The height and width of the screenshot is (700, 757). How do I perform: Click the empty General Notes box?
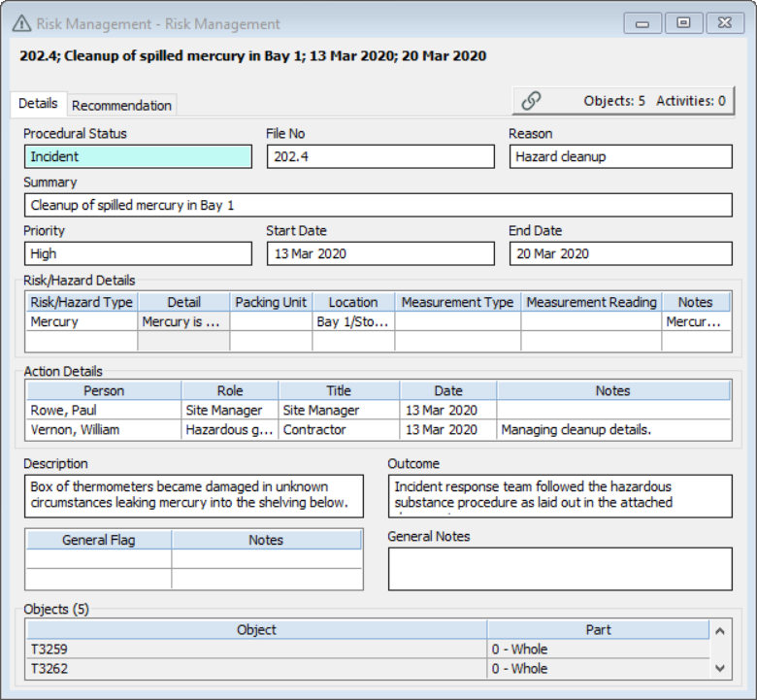pos(560,569)
